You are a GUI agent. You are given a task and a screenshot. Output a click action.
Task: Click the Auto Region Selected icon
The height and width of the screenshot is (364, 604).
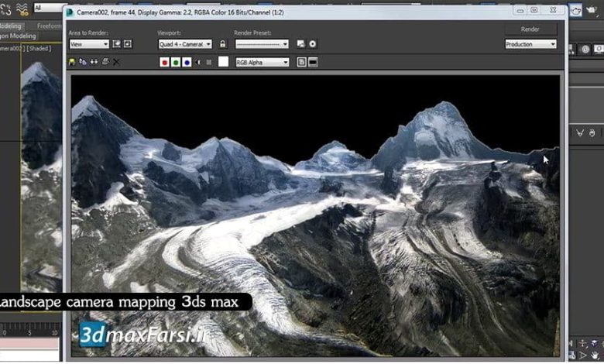pos(128,44)
